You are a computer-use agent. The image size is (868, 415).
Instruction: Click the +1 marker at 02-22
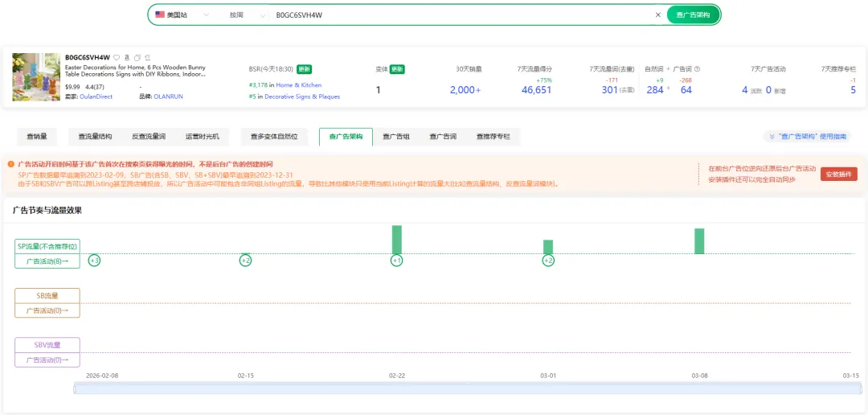coord(396,261)
